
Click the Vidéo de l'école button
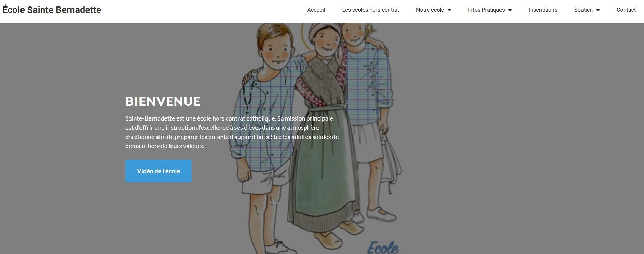[x=159, y=171]
